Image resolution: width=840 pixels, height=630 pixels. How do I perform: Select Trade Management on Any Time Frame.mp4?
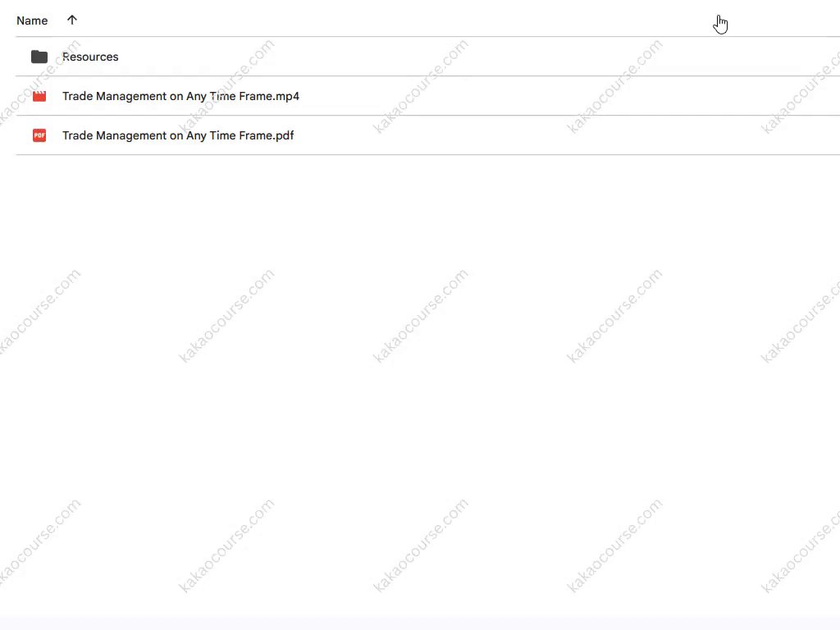click(x=180, y=96)
